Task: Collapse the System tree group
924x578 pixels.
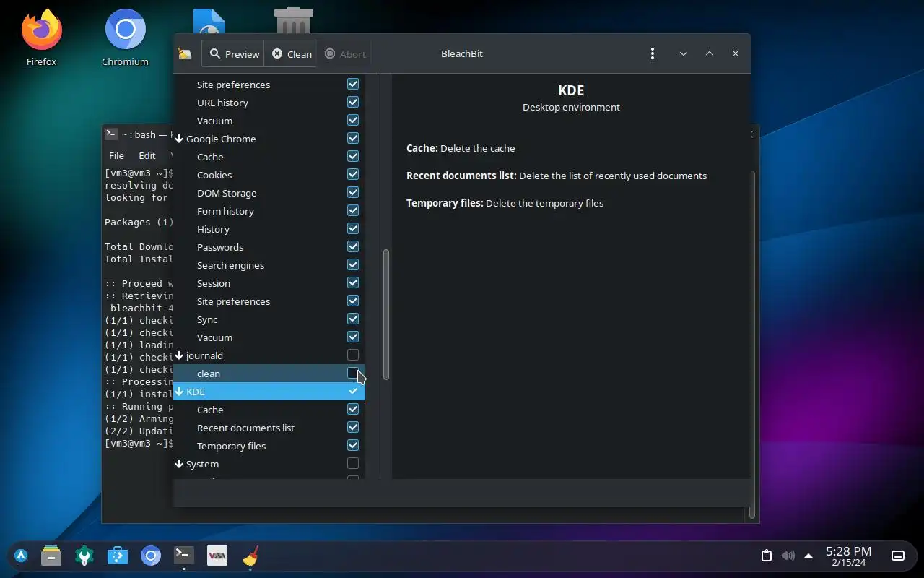Action: click(179, 464)
